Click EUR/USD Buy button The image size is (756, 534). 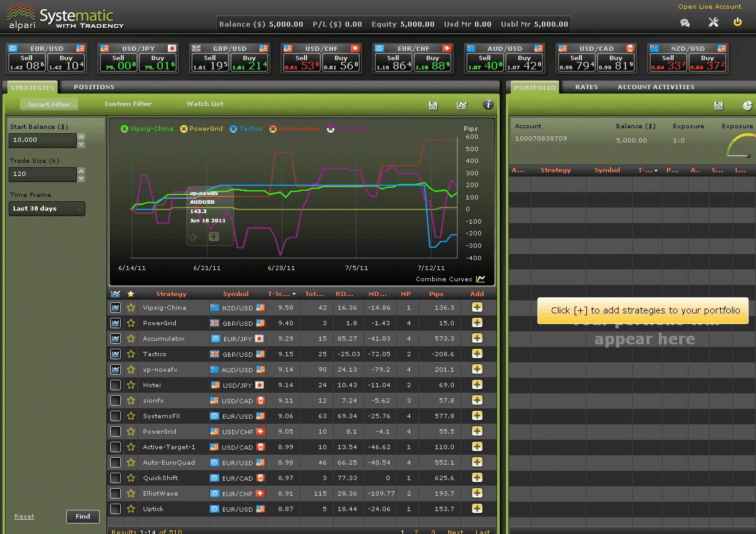coord(66,63)
